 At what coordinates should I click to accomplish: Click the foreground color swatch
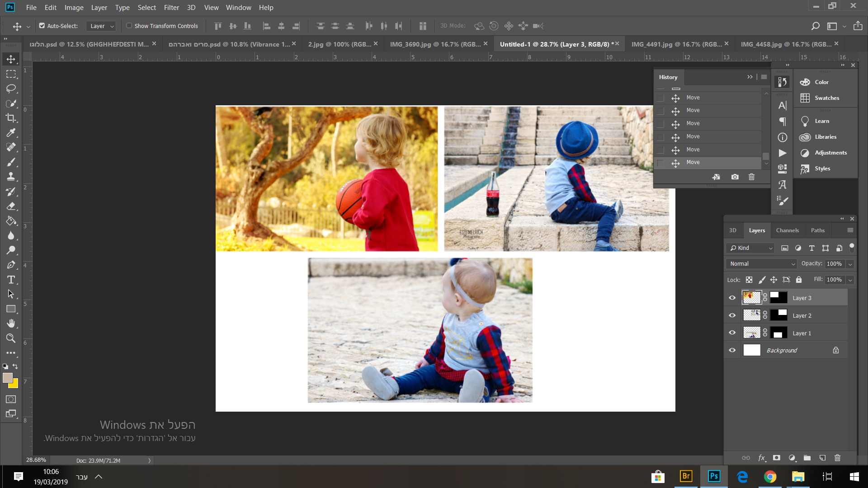[x=7, y=378]
